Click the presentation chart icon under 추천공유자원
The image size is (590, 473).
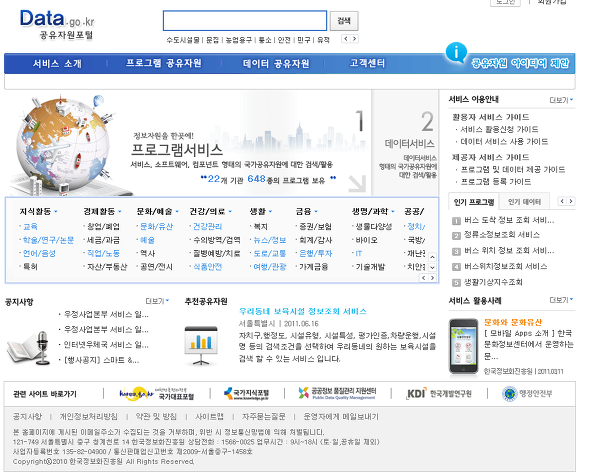pyautogui.click(x=201, y=345)
